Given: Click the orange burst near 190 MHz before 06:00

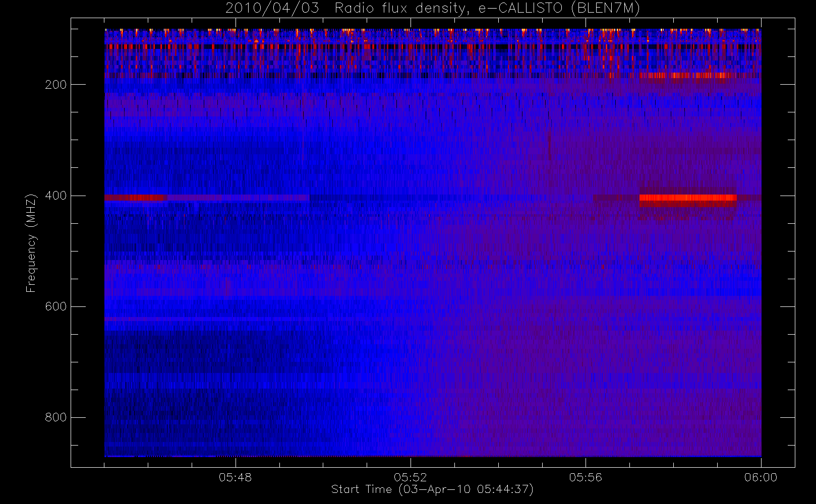Looking at the screenshot, I should click(685, 76).
